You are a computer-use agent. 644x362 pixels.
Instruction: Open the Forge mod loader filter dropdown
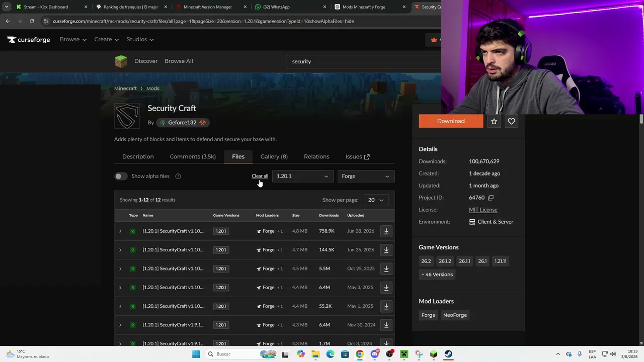(365, 176)
